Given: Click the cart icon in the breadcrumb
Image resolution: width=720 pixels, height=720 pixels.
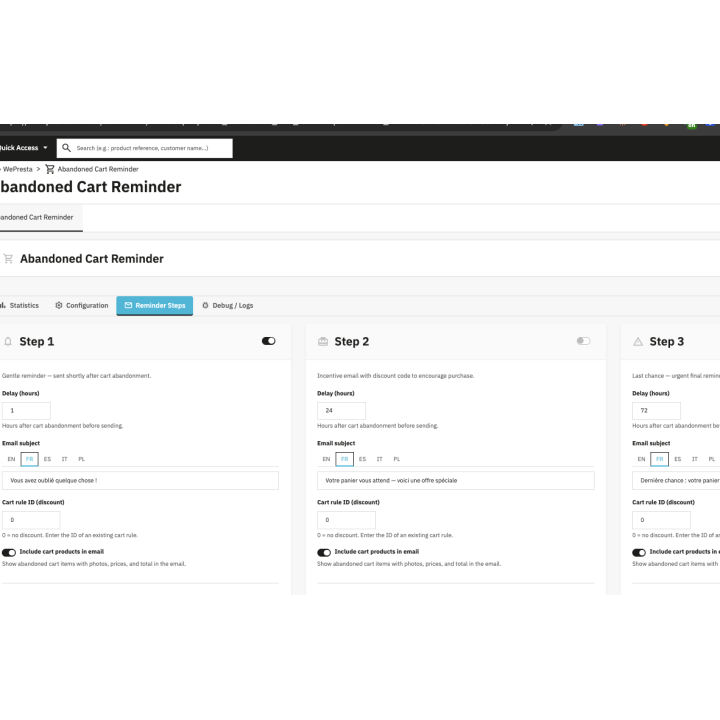Looking at the screenshot, I should click(50, 169).
